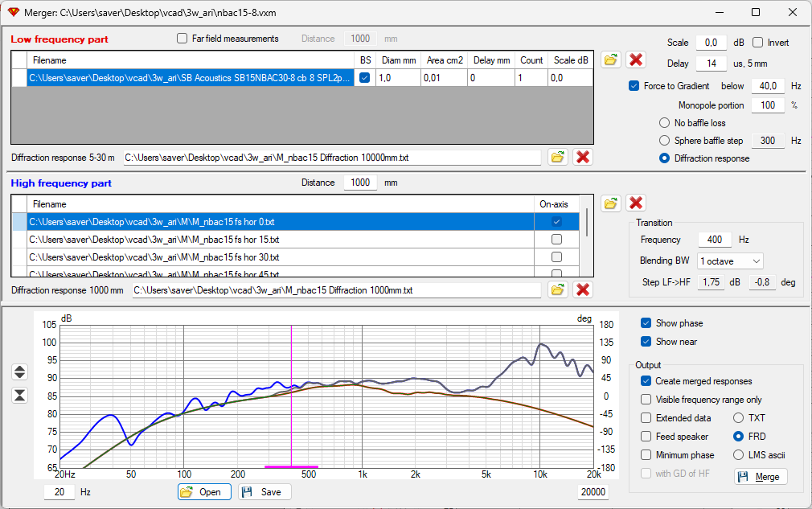Click the Open button below chart
The width and height of the screenshot is (812, 509).
tap(204, 492)
